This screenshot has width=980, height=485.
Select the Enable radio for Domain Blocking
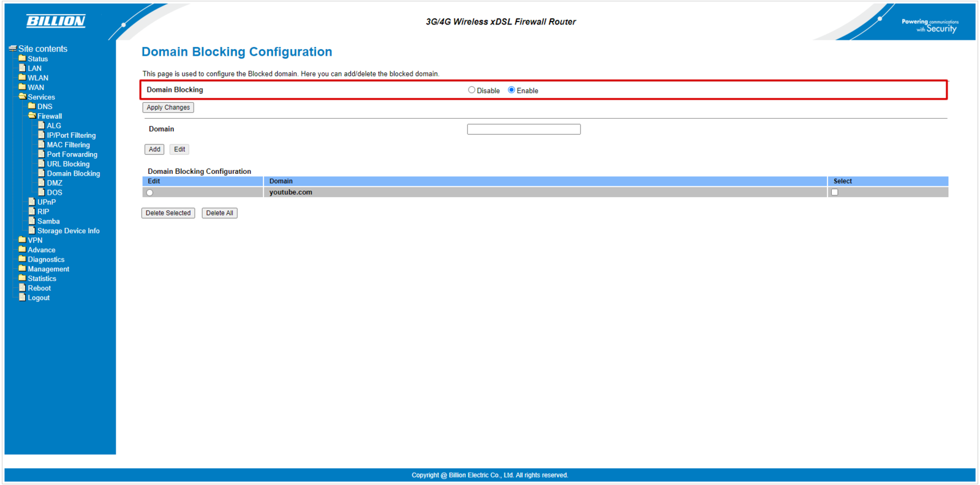(511, 90)
